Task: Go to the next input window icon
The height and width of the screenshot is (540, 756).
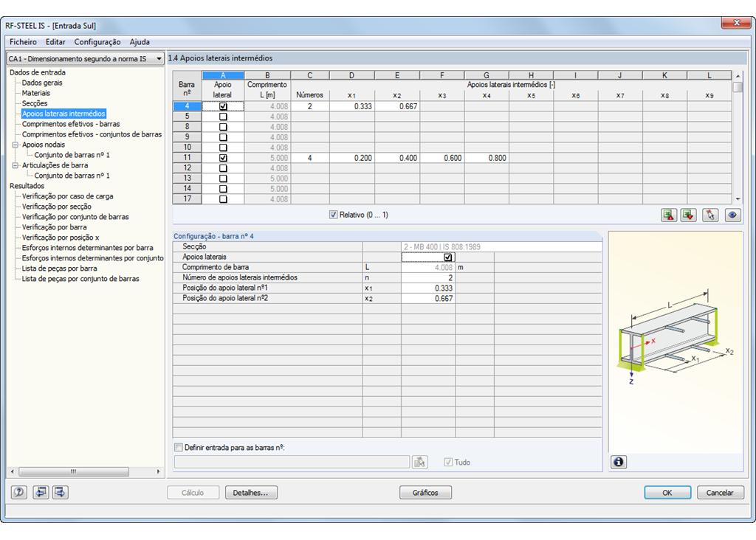Action: (61, 492)
